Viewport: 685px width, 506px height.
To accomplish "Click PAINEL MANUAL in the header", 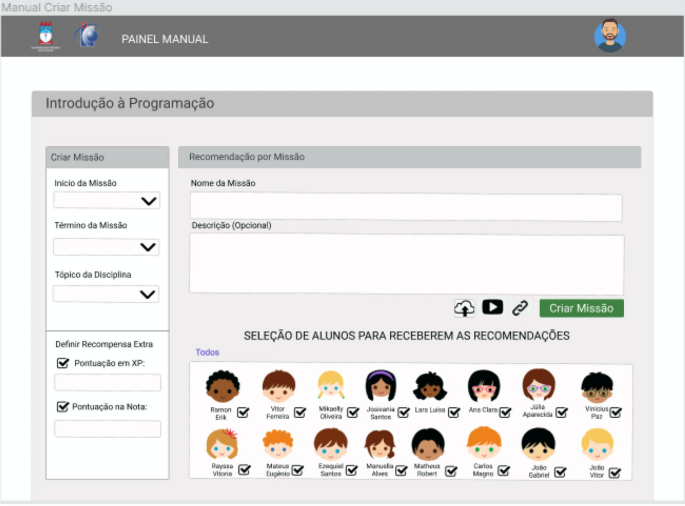I will (165, 39).
